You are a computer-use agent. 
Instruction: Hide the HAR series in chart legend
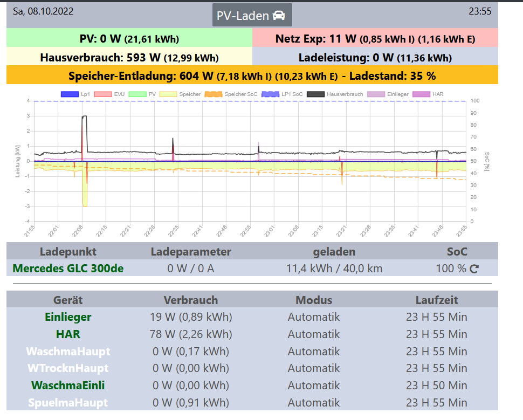tap(428, 94)
